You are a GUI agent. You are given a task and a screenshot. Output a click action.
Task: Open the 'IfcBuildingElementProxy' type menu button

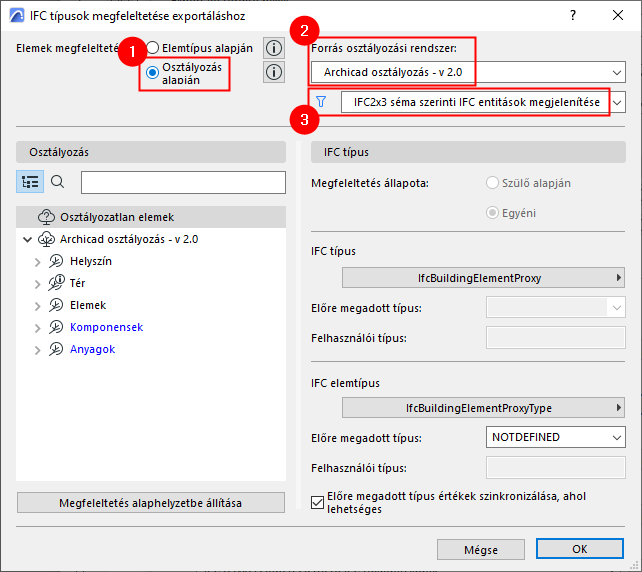483,278
